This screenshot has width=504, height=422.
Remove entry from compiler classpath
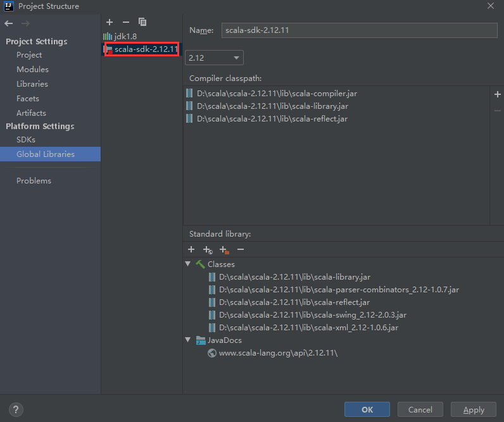(498, 111)
